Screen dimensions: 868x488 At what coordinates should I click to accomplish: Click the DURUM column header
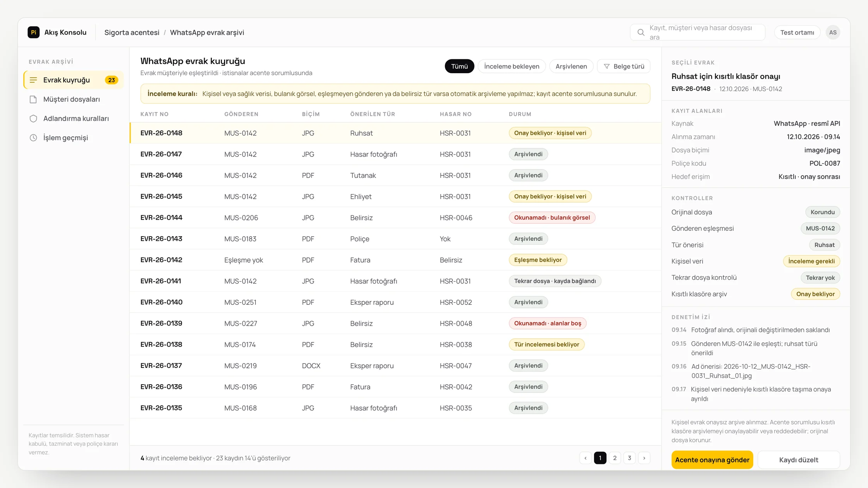point(520,114)
